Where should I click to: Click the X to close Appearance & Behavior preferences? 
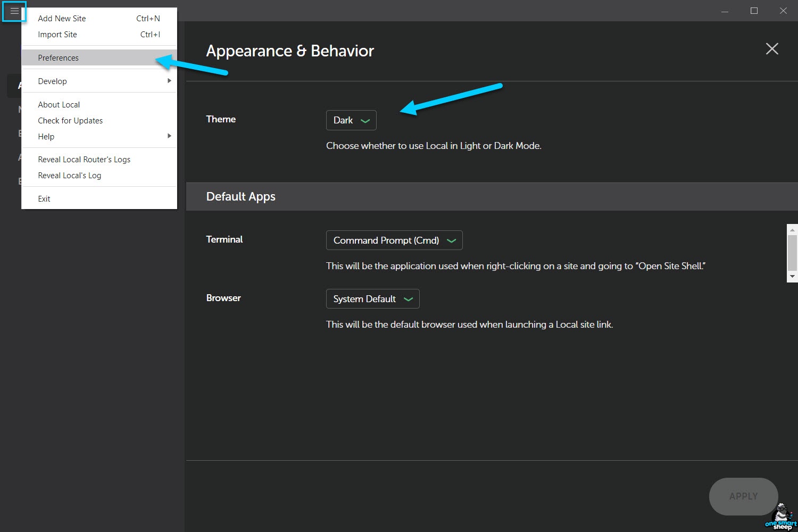coord(772,49)
